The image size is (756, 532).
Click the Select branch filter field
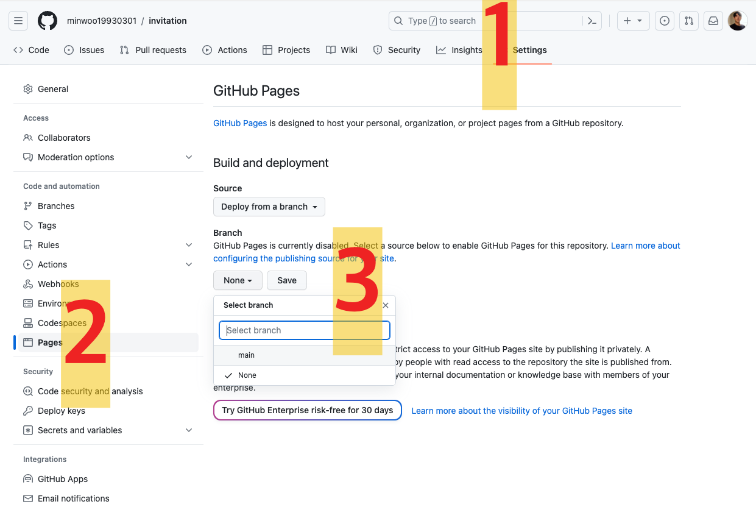(x=305, y=330)
